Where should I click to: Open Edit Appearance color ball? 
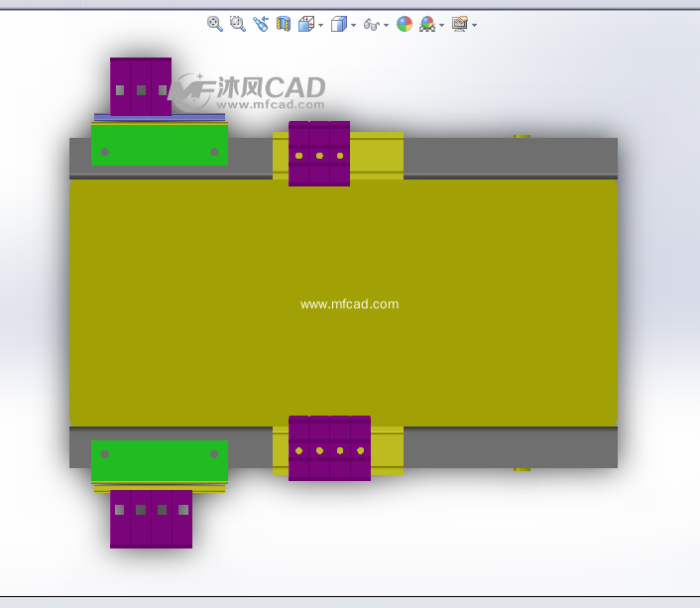[405, 24]
